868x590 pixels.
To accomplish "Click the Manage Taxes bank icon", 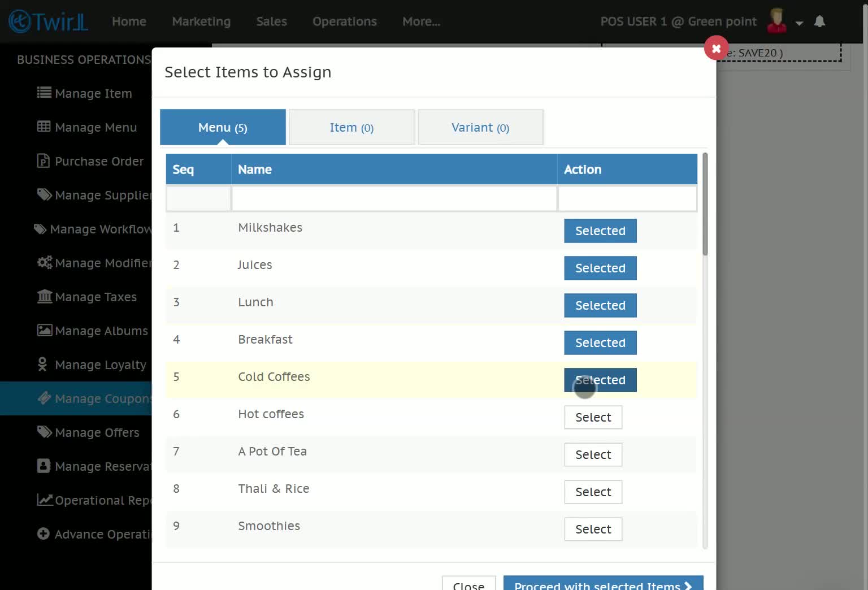I will (45, 296).
